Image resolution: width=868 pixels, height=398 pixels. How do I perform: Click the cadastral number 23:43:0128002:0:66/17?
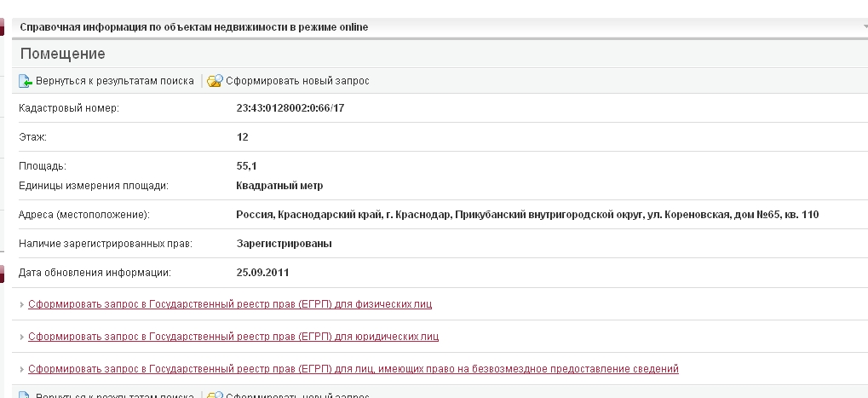click(296, 108)
